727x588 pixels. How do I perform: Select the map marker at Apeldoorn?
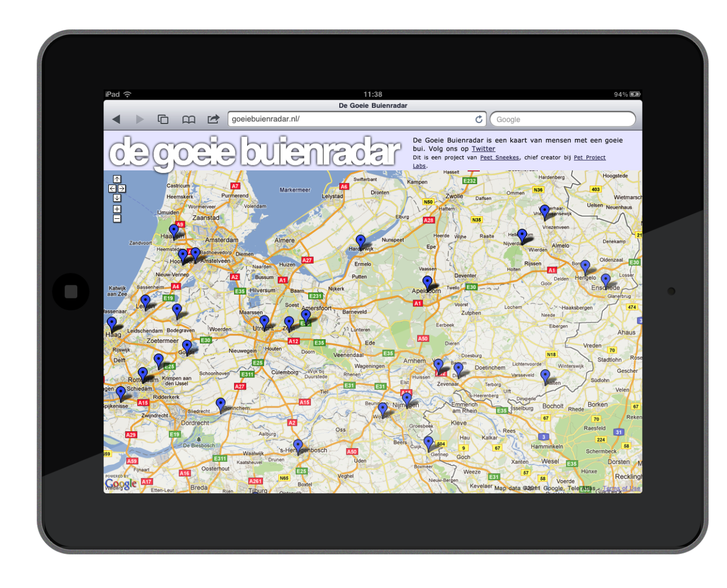[427, 283]
